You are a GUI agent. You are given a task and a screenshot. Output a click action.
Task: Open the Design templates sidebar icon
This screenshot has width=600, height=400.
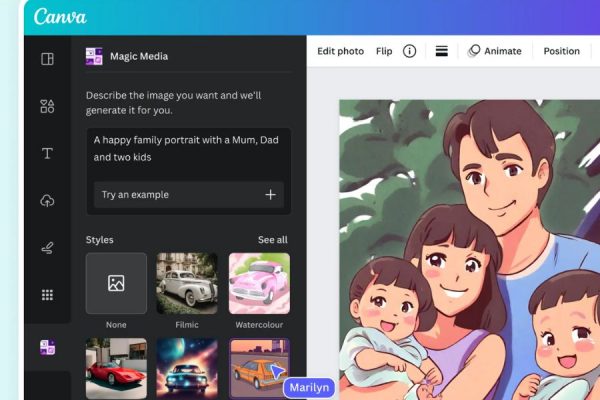tap(47, 59)
